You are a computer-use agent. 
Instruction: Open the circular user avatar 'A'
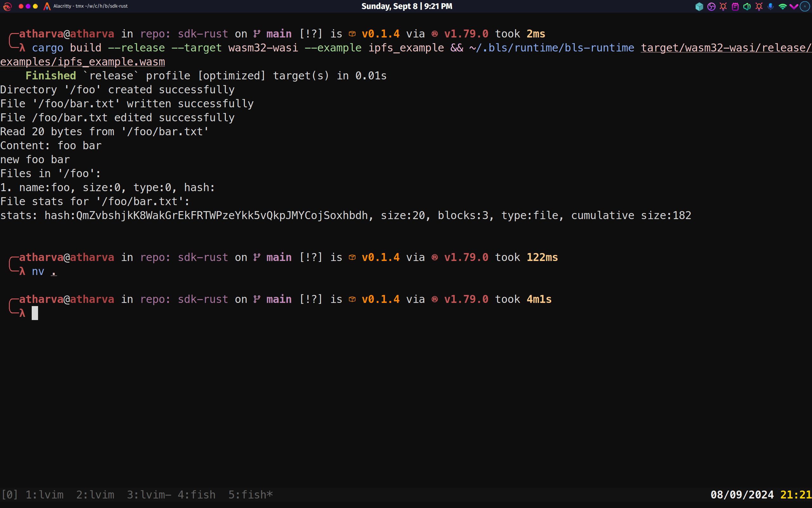click(805, 6)
